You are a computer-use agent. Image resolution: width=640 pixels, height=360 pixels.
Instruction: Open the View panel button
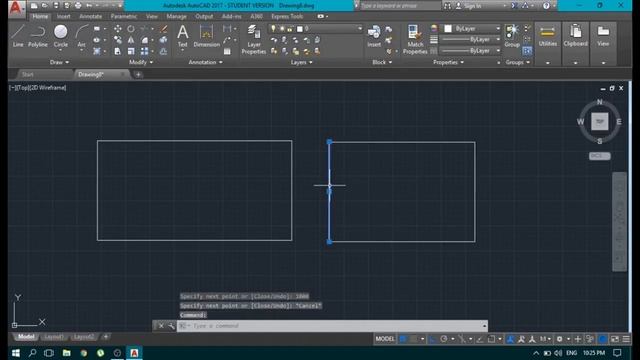click(x=603, y=43)
